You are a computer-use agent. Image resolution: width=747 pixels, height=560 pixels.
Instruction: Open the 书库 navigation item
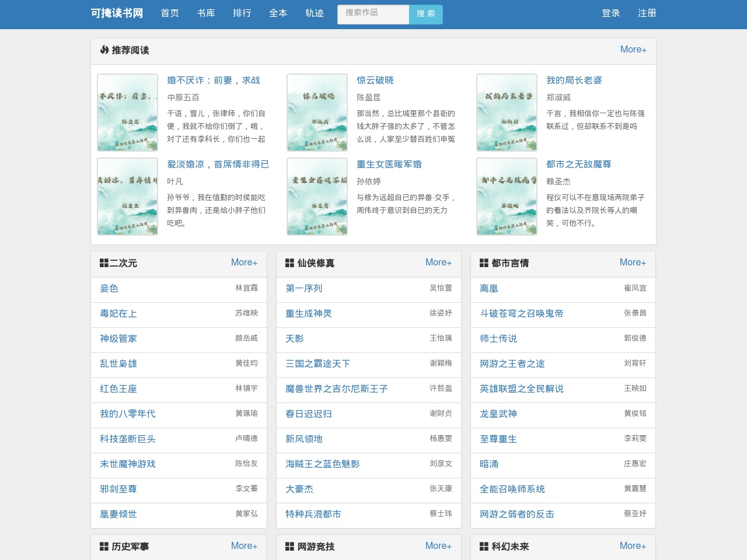tap(206, 13)
